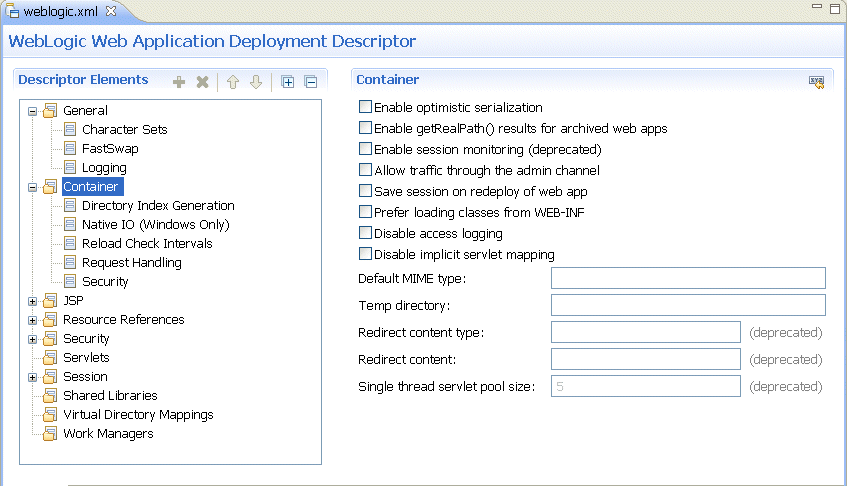Click the Add element plus icon

(179, 82)
